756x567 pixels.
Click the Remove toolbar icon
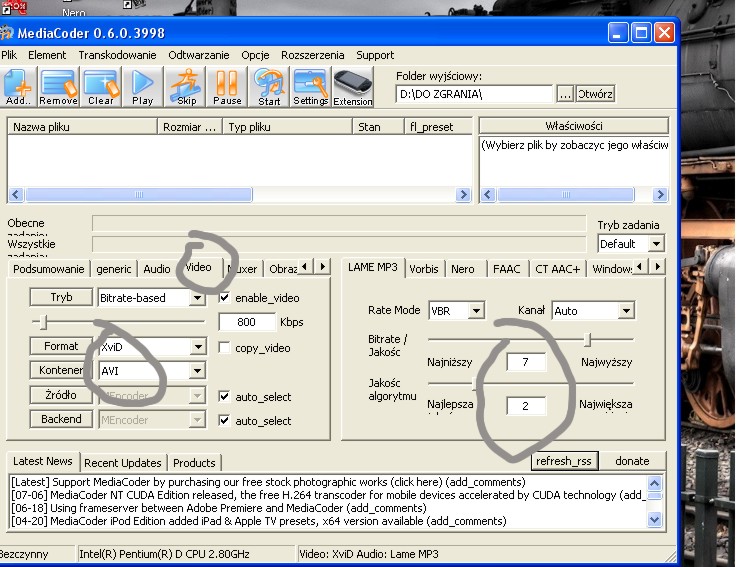pos(58,87)
